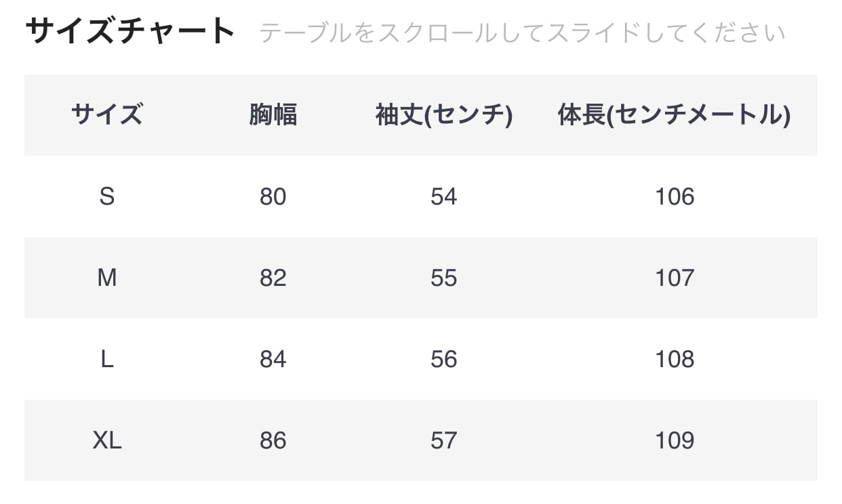This screenshot has width=842, height=504.
Task: Click the サイズチャート heading
Action: click(130, 32)
